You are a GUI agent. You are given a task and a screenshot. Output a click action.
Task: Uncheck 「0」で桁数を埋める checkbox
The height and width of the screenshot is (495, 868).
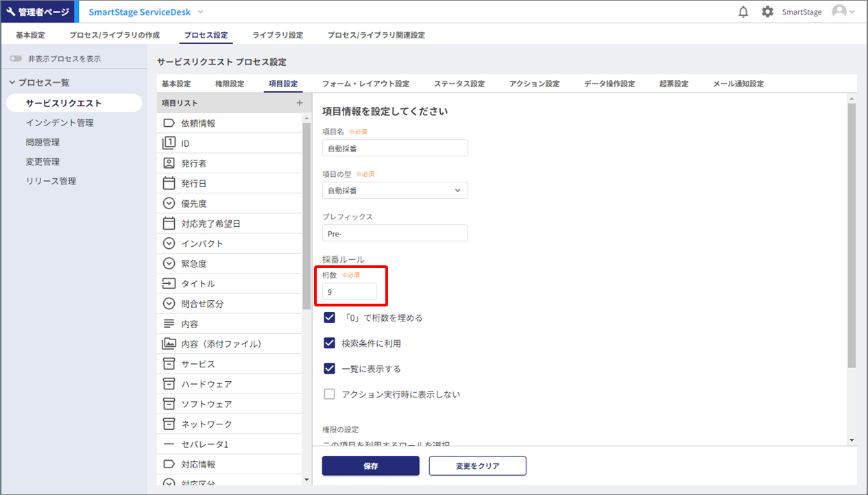(x=330, y=318)
